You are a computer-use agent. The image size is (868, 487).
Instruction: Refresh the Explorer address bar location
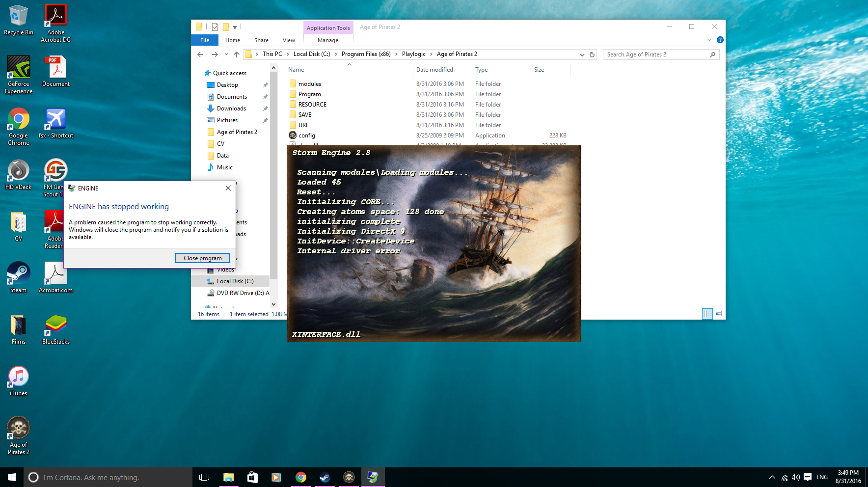click(592, 54)
